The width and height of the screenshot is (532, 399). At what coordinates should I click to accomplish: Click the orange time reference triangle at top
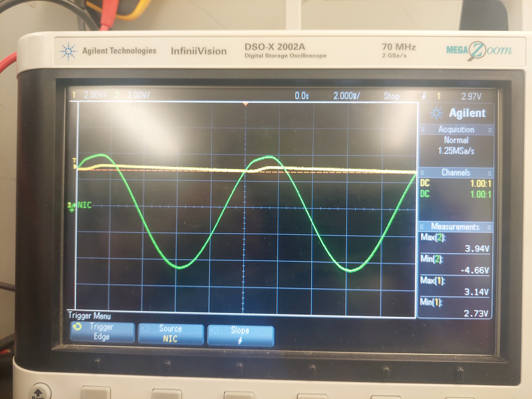click(x=246, y=104)
